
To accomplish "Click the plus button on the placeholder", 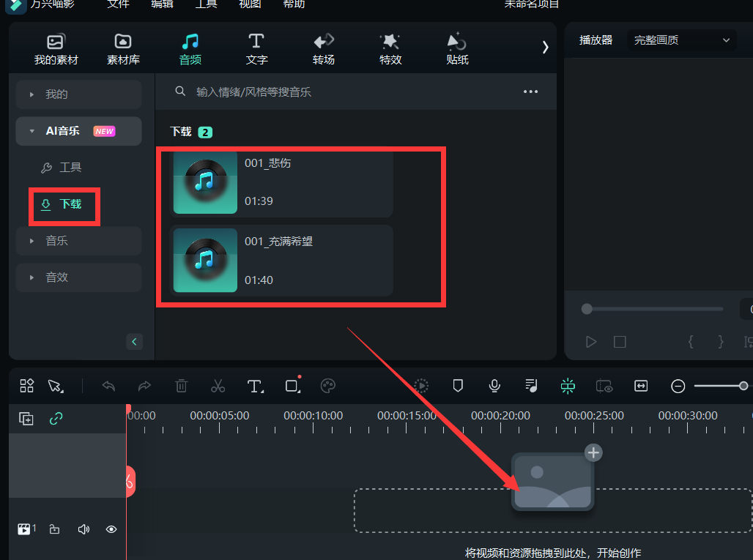I will pos(593,452).
